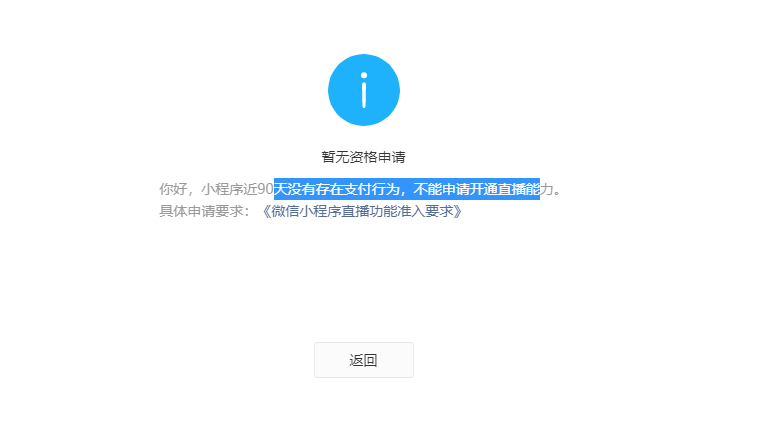
Task: Click 准入要求 at the end of the link
Action: click(x=425, y=211)
